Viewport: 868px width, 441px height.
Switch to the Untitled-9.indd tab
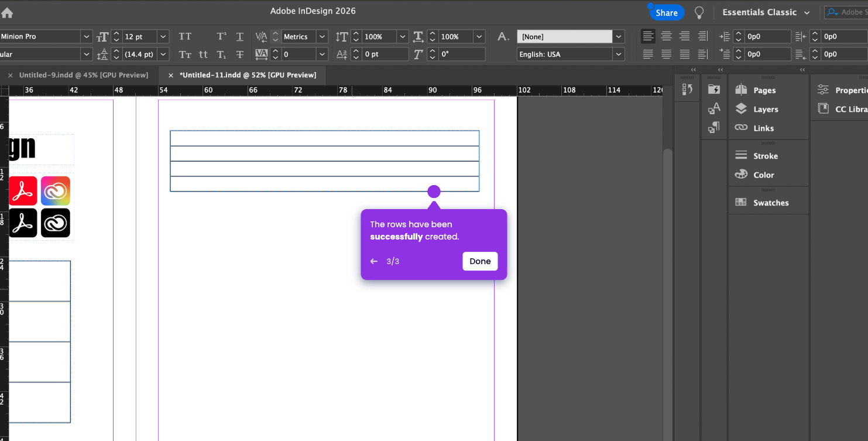[x=83, y=75]
